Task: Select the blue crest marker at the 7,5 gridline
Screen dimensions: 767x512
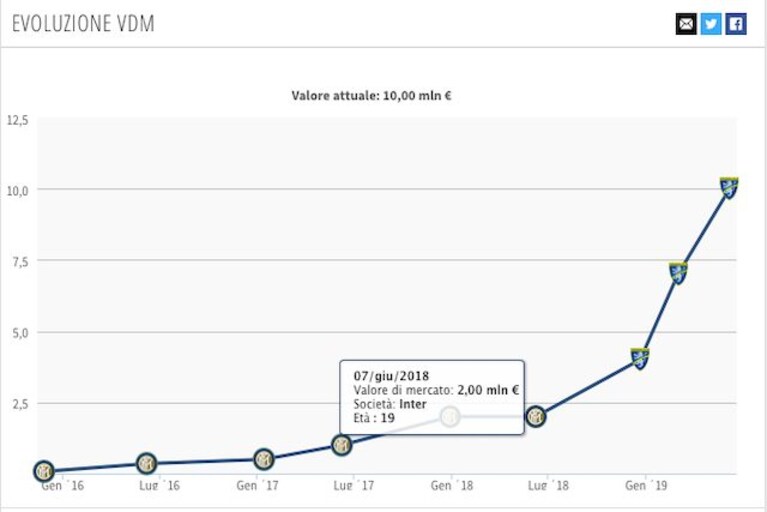Action: [x=678, y=273]
